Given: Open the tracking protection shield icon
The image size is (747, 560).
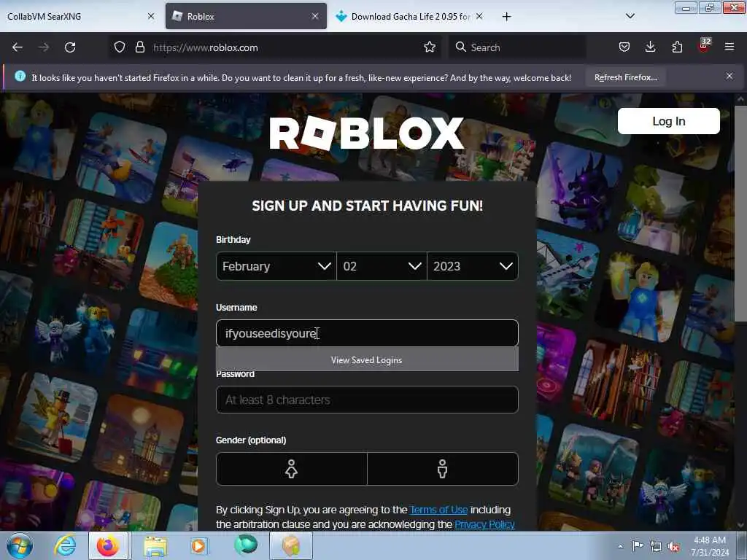Looking at the screenshot, I should [x=120, y=47].
